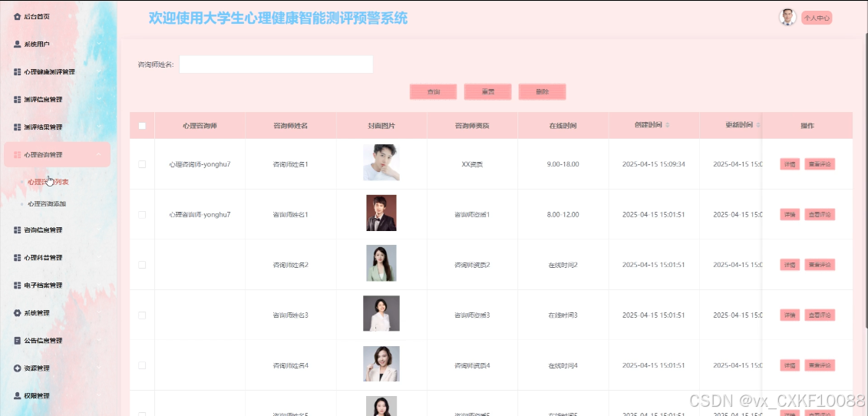Click the sort arrows on 创建时间 column

(668, 125)
